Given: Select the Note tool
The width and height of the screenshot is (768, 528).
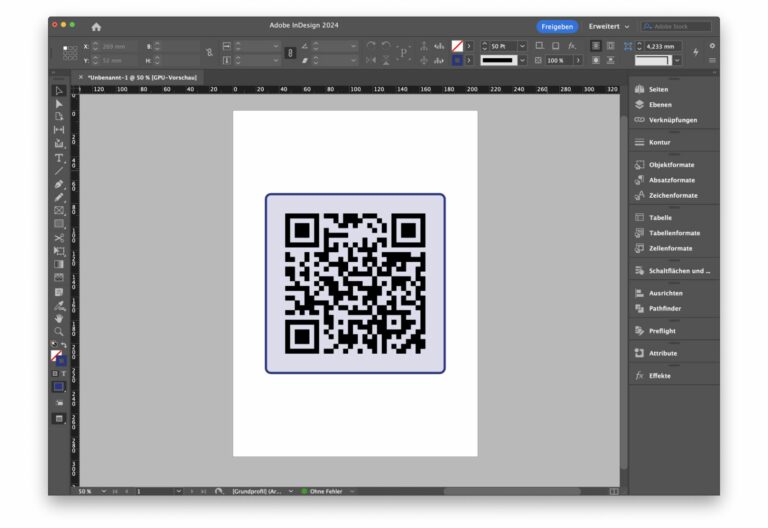Looking at the screenshot, I should (59, 292).
